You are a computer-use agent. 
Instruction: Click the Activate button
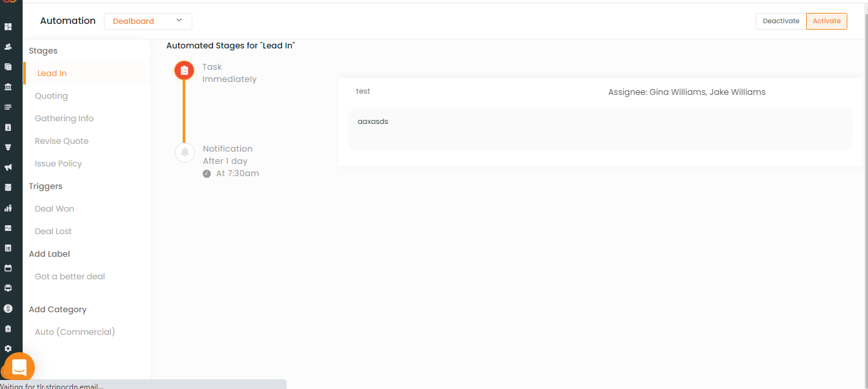(x=827, y=21)
